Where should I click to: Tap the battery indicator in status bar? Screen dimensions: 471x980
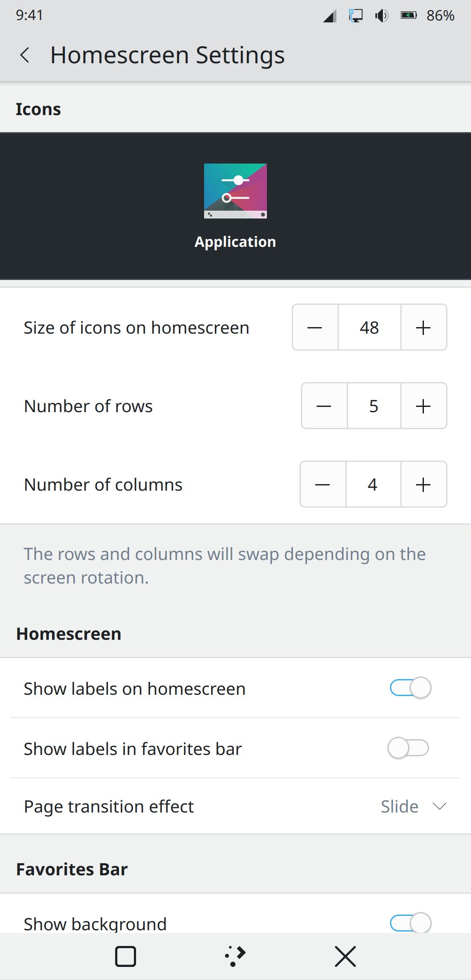click(409, 16)
